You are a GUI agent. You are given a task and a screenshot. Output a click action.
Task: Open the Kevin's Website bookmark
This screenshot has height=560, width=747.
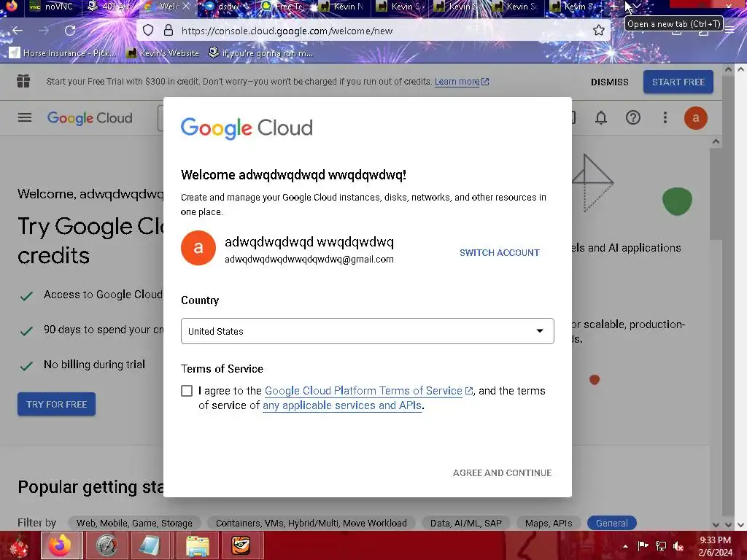point(163,52)
